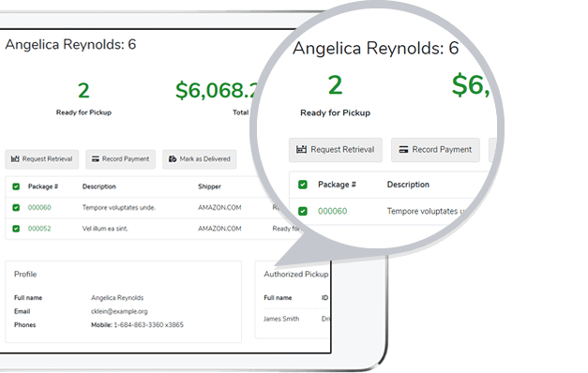Click AMAZON.COM shipper in the 000052 row

coord(219,229)
